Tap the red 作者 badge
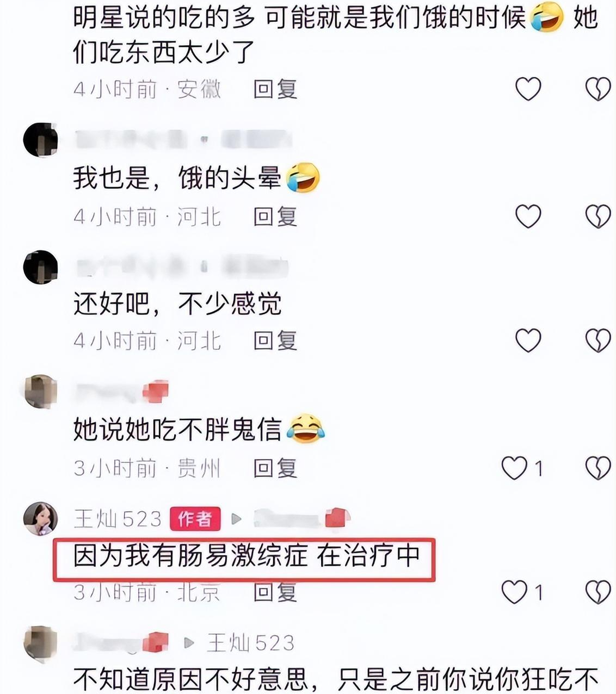 pyautogui.click(x=195, y=519)
